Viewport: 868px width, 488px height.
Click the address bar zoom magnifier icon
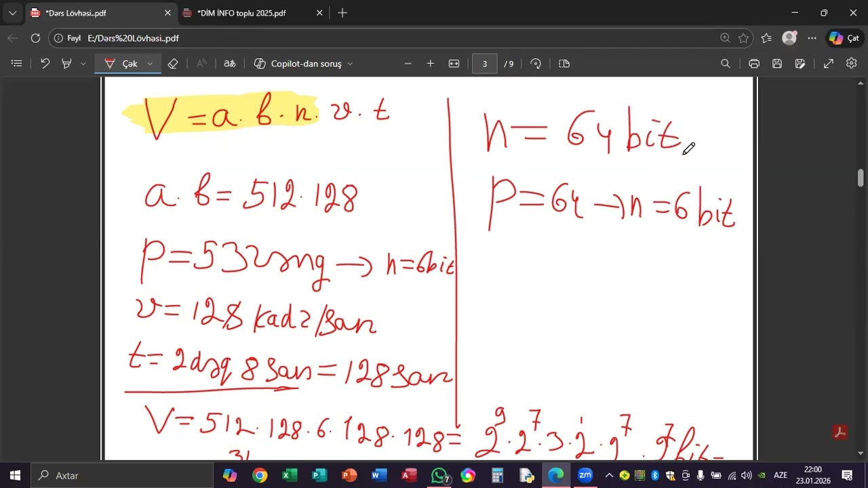tap(726, 38)
